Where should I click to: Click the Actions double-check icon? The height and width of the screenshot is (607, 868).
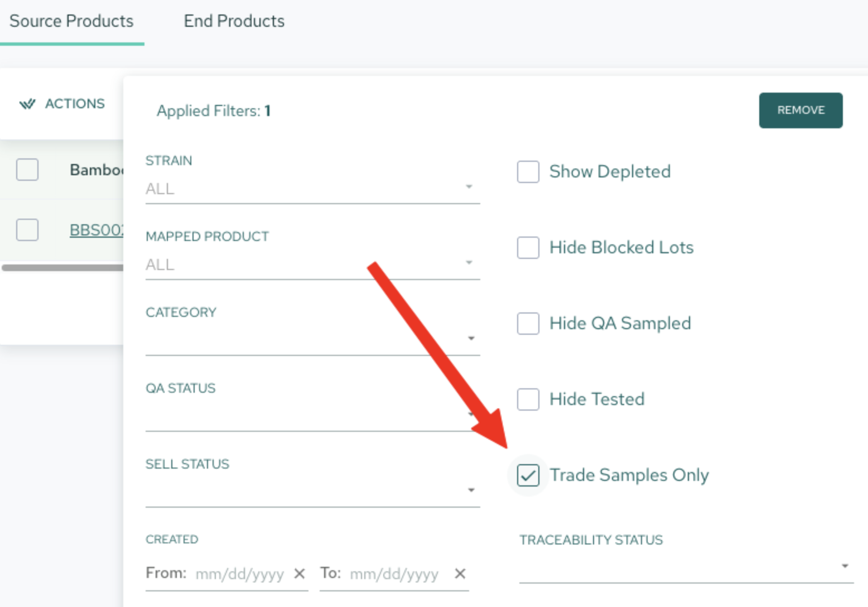point(27,104)
